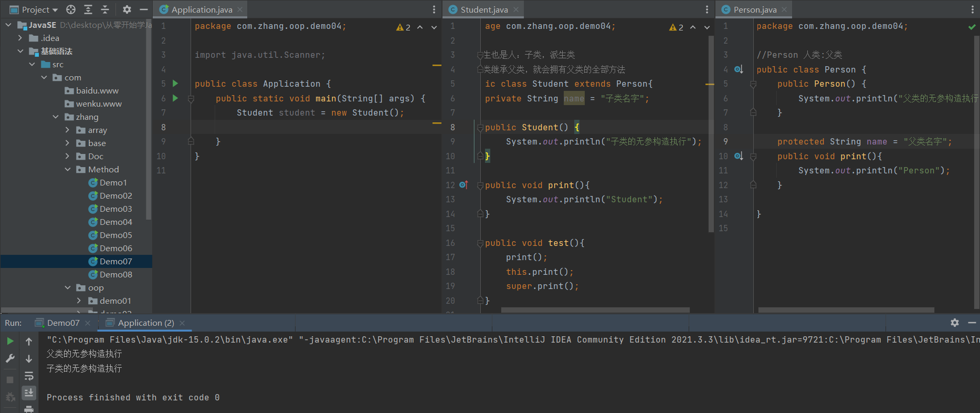Image resolution: width=980 pixels, height=413 pixels.
Task: Go to previous warning in Student.java
Action: (x=693, y=27)
